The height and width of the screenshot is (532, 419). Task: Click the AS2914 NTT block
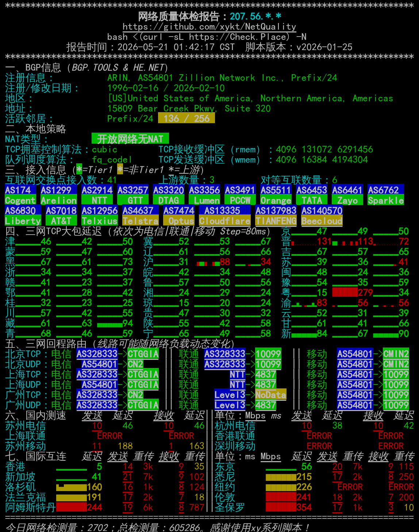(x=97, y=195)
